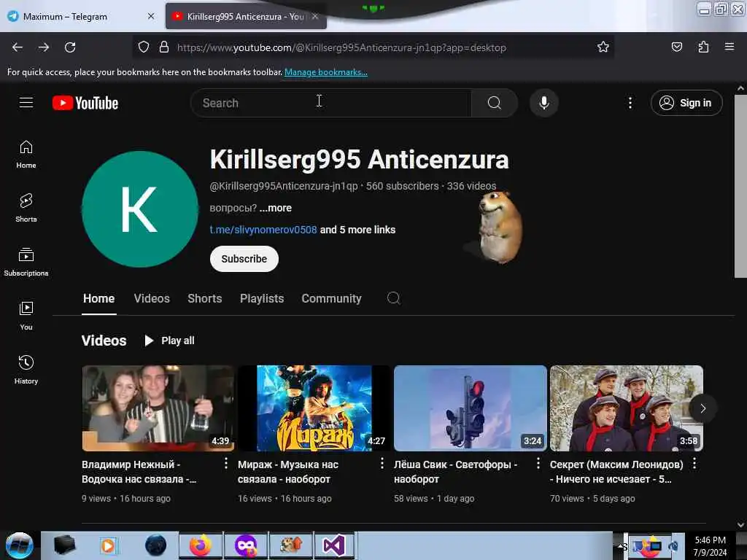Open video title Мираж - Музыка нас связала

(x=288, y=472)
